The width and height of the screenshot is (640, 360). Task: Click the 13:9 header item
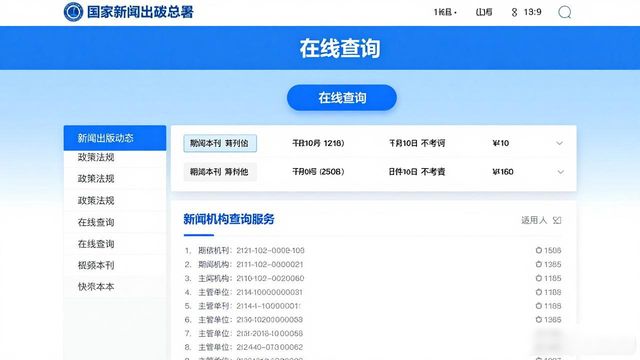pos(532,12)
